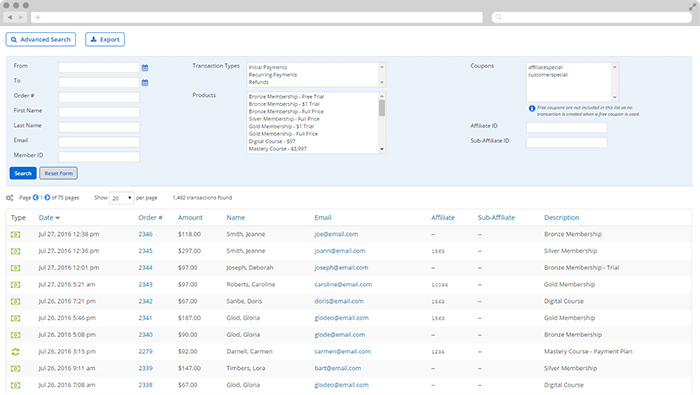Viewport: 700px width, 395px height.
Task: Click Coupons list scroll down arrow
Action: point(615,97)
